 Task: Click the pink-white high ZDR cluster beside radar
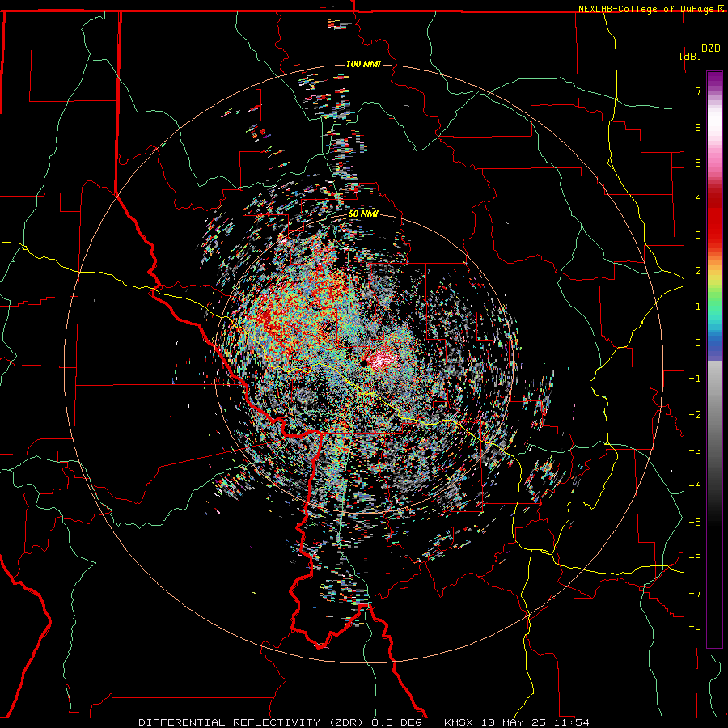[x=383, y=358]
